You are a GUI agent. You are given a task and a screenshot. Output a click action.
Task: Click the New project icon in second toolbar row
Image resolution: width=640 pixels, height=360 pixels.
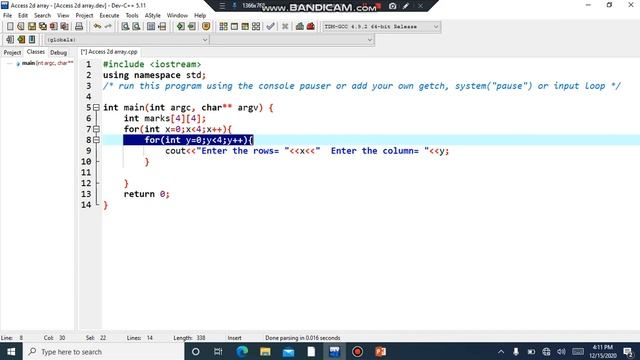click(10, 40)
